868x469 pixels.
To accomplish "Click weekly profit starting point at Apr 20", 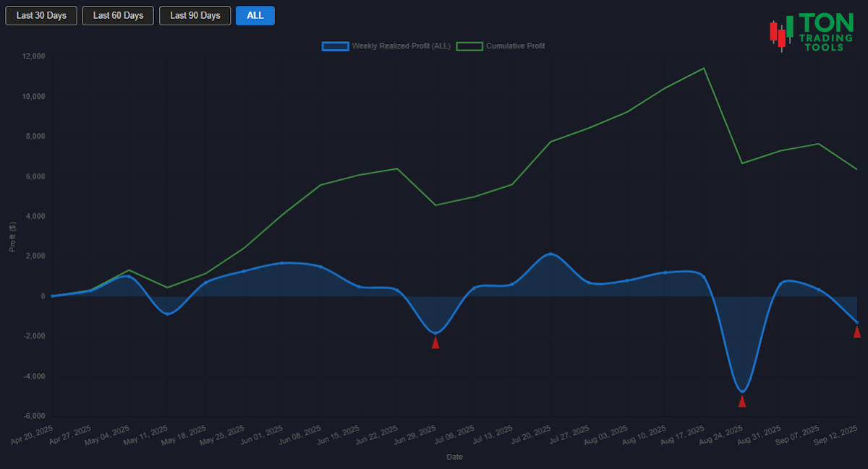I will pyautogui.click(x=52, y=296).
